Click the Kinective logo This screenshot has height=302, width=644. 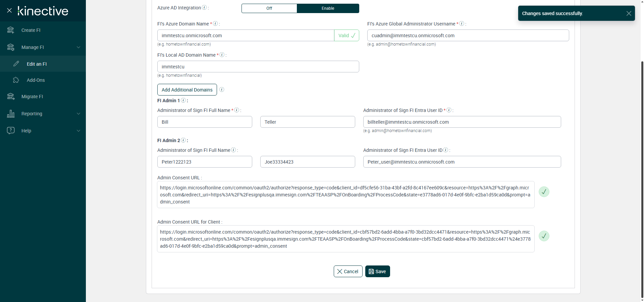[43, 11]
